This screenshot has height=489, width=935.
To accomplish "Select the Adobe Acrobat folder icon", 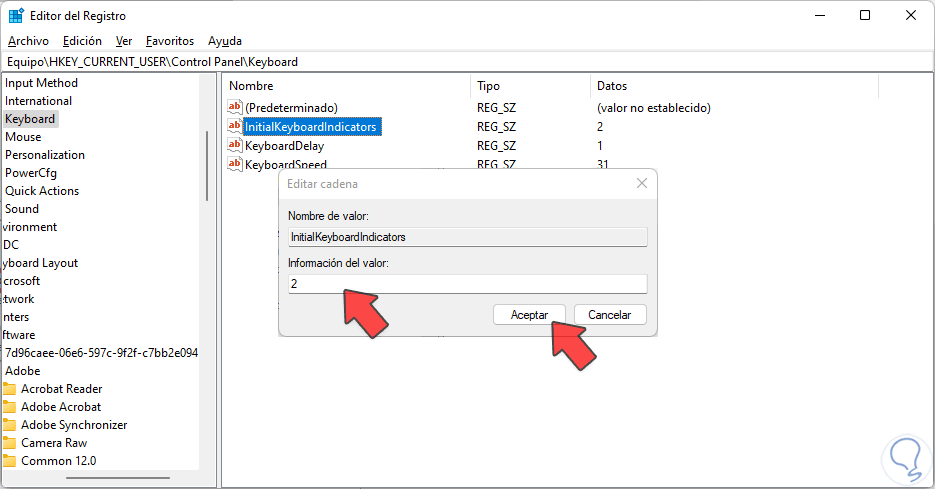I will click(10, 407).
